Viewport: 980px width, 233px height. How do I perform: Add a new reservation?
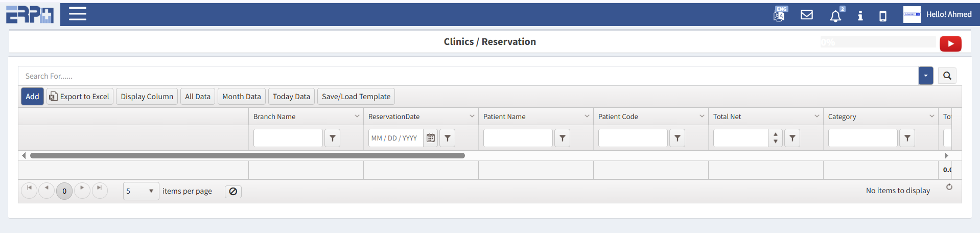32,97
